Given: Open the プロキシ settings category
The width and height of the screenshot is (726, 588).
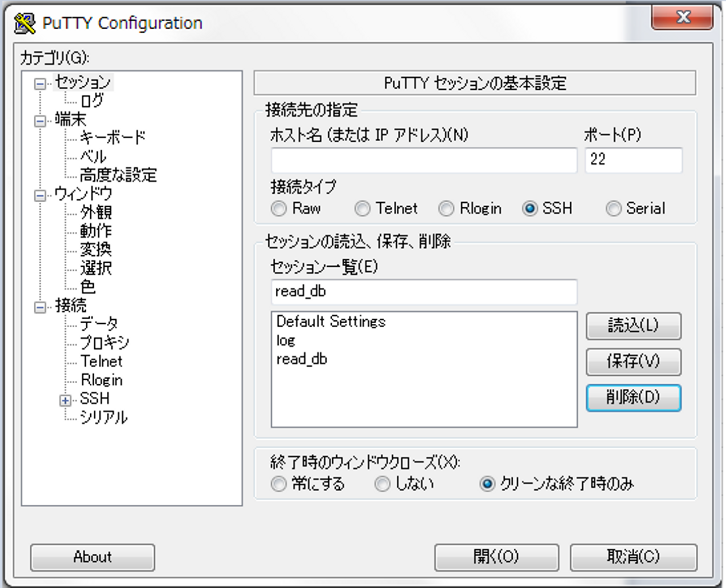Looking at the screenshot, I should click(105, 343).
